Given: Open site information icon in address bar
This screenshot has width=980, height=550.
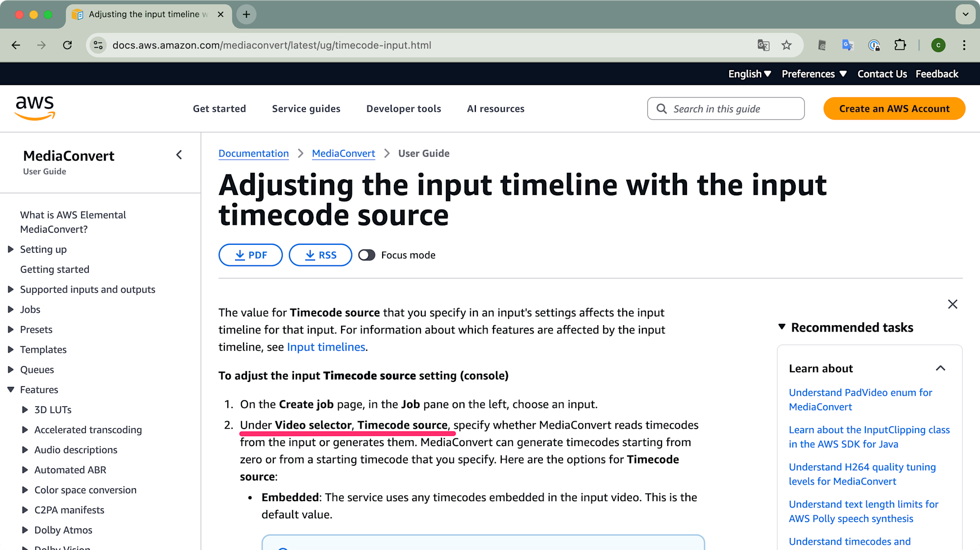Looking at the screenshot, I should [98, 45].
